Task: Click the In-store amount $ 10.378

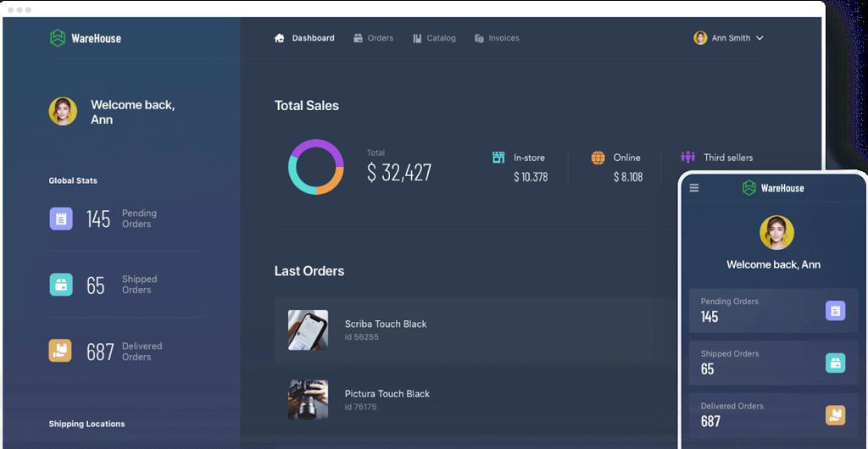Action: click(531, 177)
